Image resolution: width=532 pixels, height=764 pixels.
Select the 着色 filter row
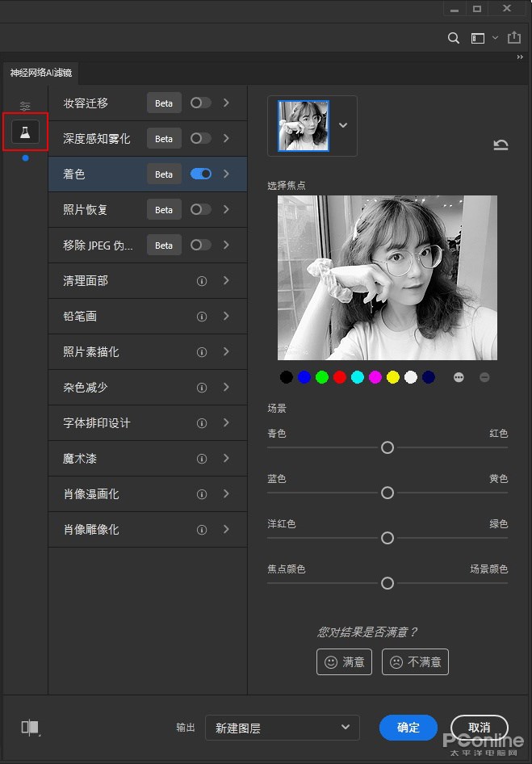pyautogui.click(x=148, y=174)
